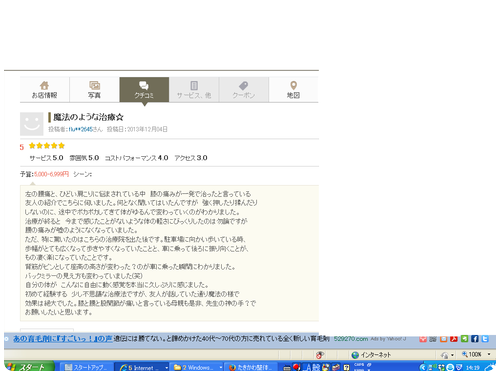Click the orange share icon in toolbar
The height and width of the screenshot is (375, 500).
[x=443, y=339]
